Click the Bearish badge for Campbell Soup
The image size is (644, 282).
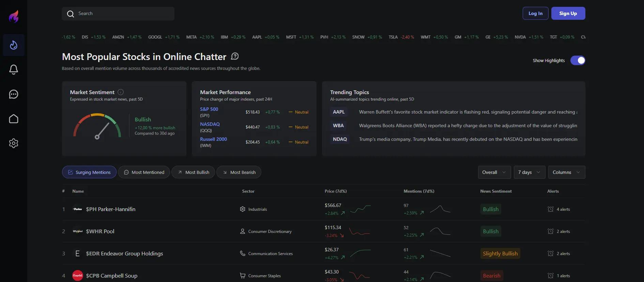tap(492, 276)
